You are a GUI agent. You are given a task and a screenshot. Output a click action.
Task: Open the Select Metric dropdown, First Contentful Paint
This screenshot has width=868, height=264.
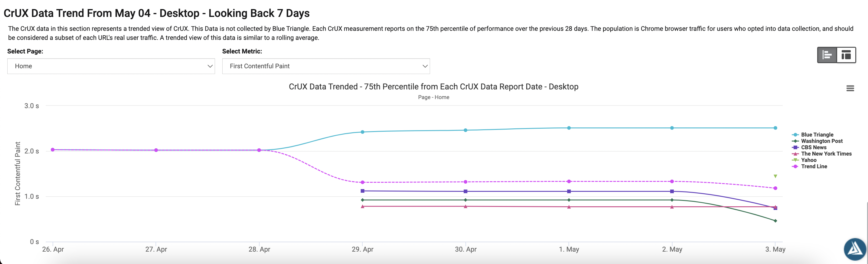click(x=326, y=66)
